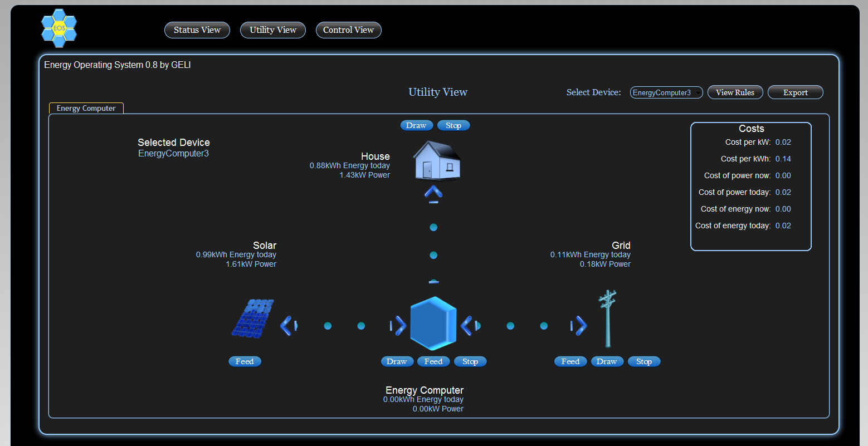
Task: Click House '0.88kWh Energy today' text
Action: 350,165
